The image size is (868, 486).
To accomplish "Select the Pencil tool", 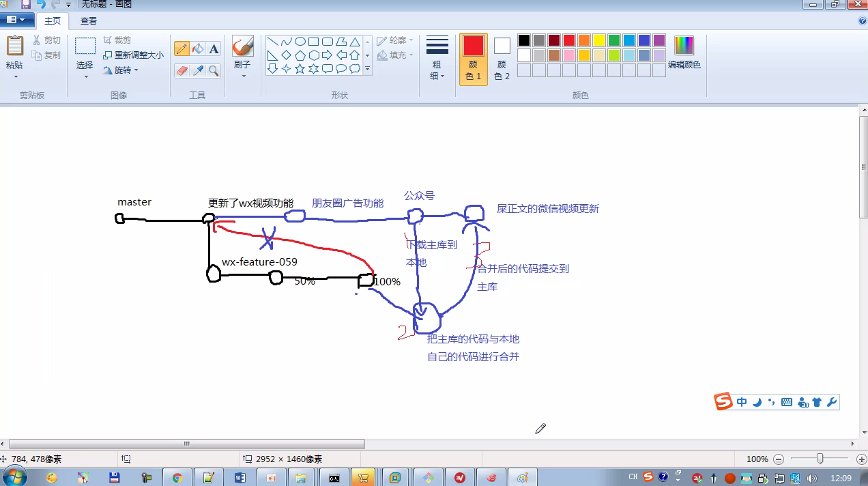I will 182,48.
